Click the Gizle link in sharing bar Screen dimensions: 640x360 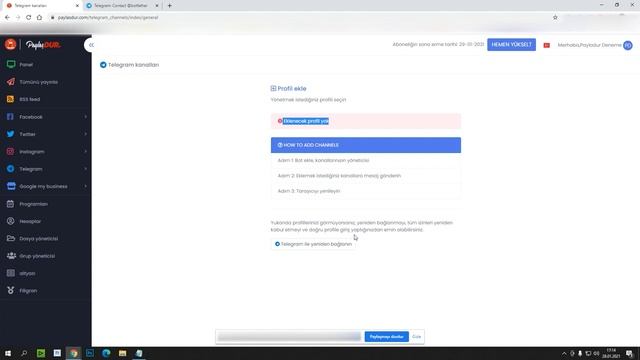coord(416,337)
